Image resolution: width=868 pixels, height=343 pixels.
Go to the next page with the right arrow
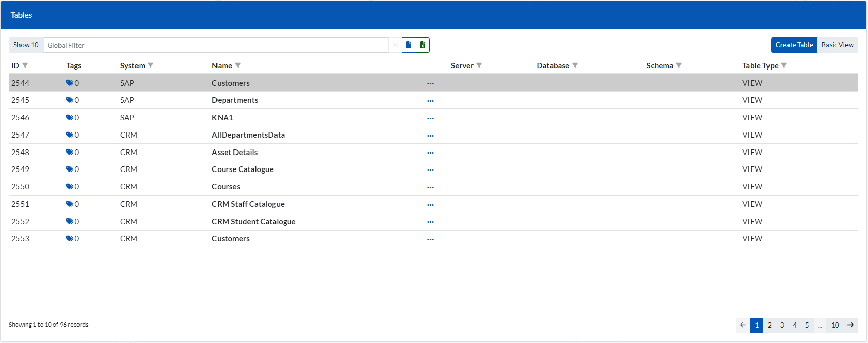pyautogui.click(x=851, y=325)
